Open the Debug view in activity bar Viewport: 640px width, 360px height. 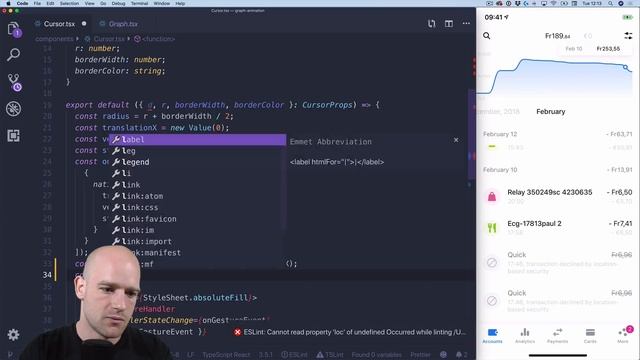(13, 109)
